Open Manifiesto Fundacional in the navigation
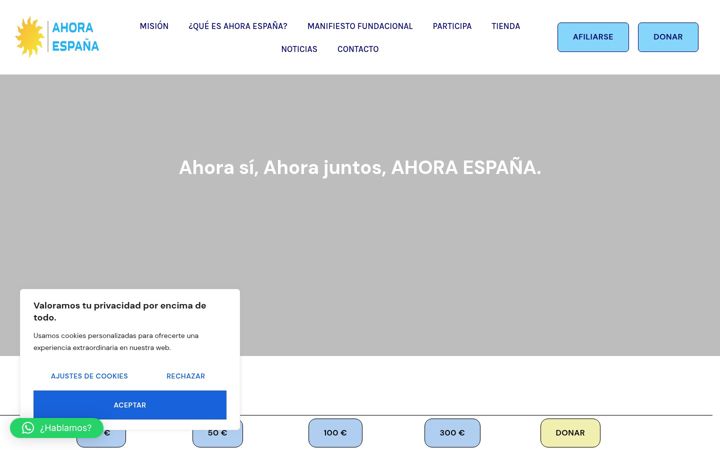Screen dimensions: 720x450 (360, 26)
